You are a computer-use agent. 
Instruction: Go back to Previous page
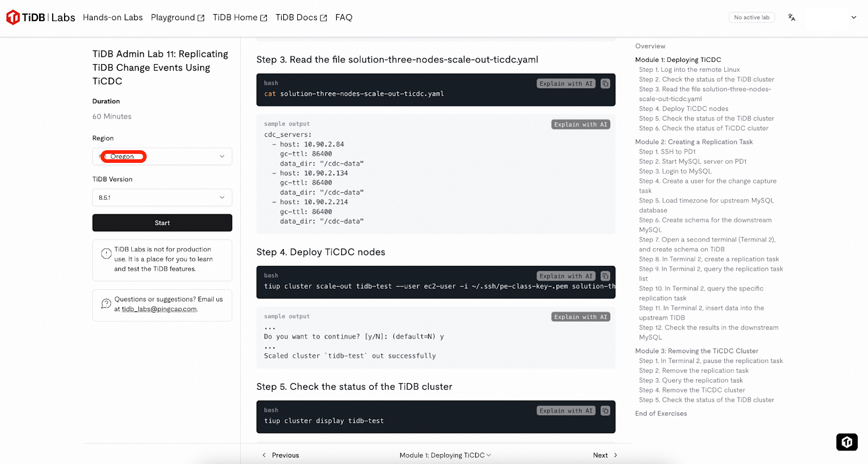pos(280,455)
